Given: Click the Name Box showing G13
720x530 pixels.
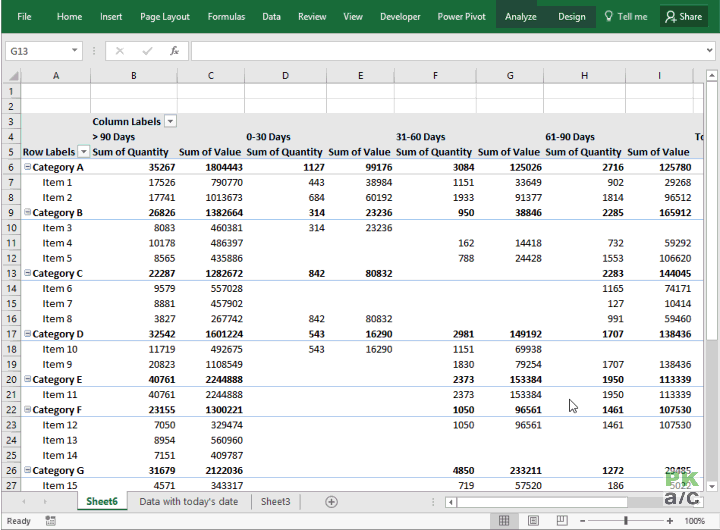Looking at the screenshot, I should pos(37,51).
